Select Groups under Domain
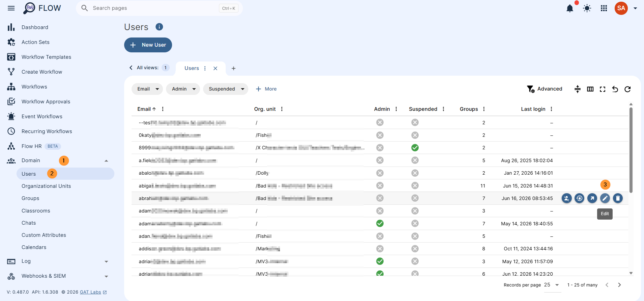Screen dimensions: 644x301 pos(30,198)
